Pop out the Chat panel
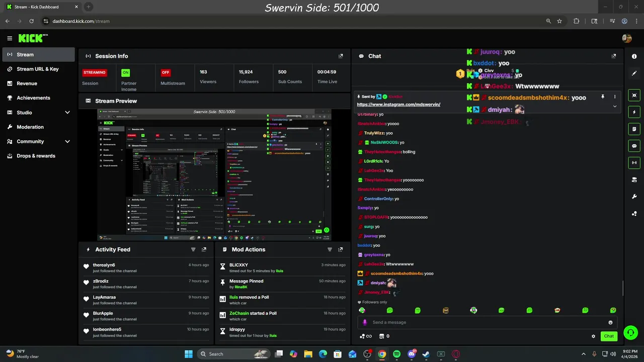The width and height of the screenshot is (644, 362). 613,56
